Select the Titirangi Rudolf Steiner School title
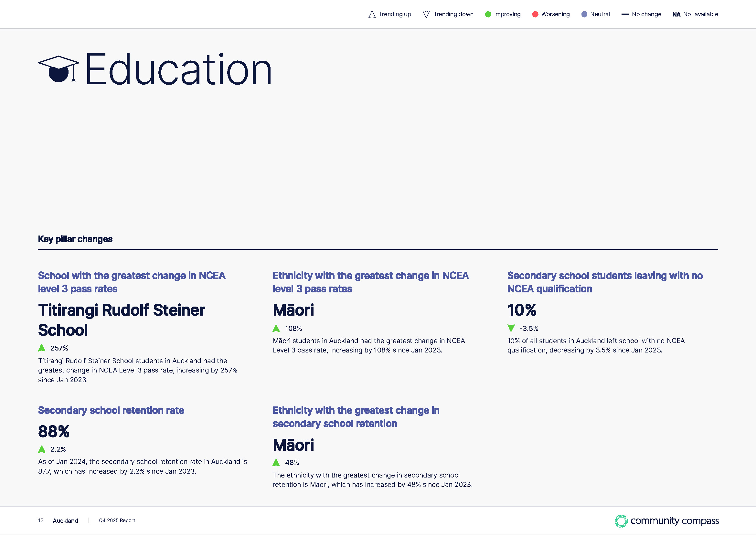Image resolution: width=756 pixels, height=535 pixels. (x=122, y=320)
